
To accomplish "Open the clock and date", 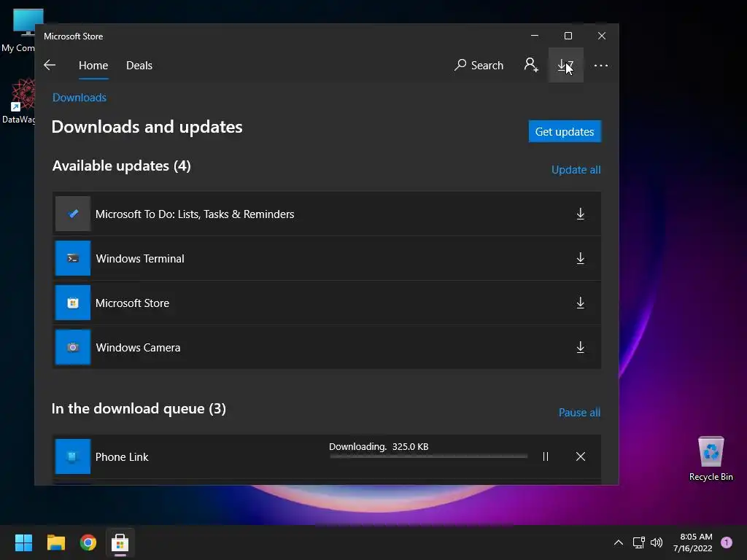I will pyautogui.click(x=693, y=542).
